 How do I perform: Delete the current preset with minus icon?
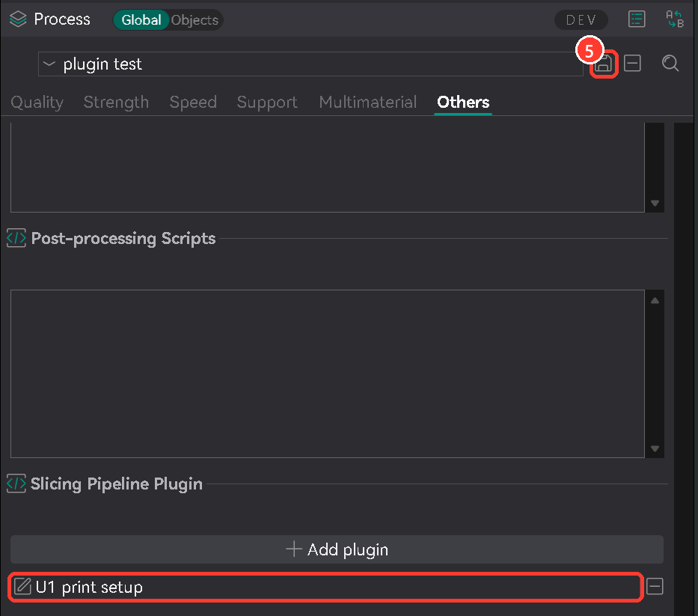tap(632, 64)
